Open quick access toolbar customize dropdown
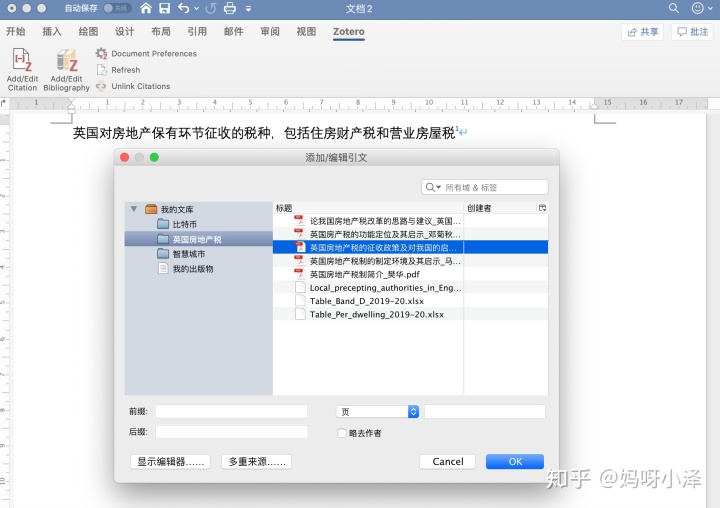This screenshot has height=508, width=720. [248, 8]
